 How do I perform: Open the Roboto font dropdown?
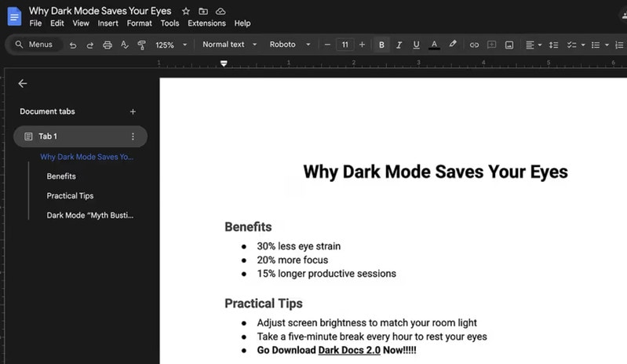tap(290, 45)
